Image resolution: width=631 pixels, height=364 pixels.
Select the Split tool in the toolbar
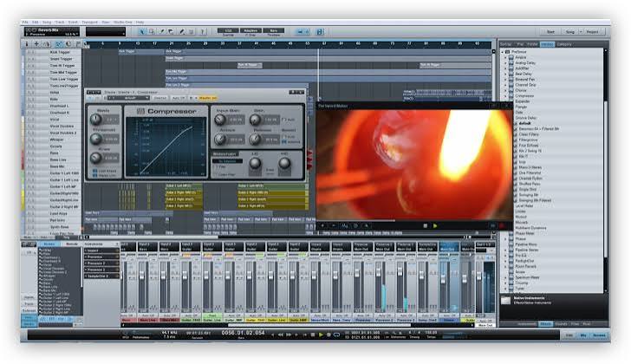(x=162, y=31)
